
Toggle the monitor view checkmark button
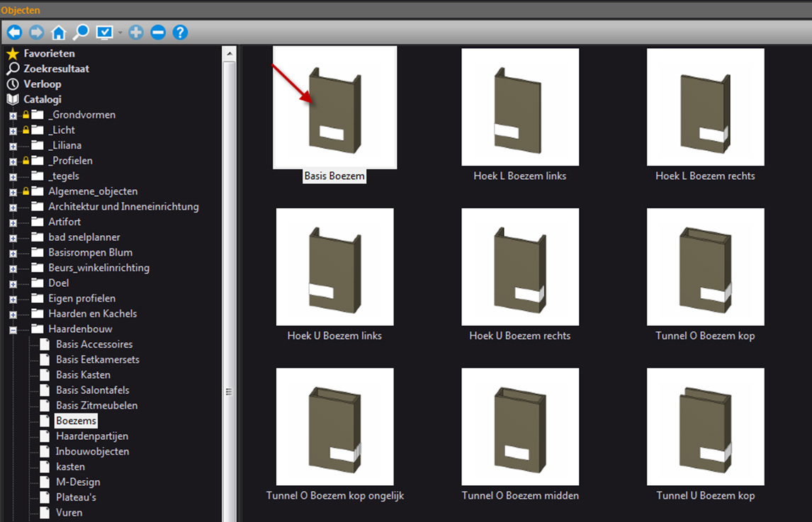click(x=103, y=32)
